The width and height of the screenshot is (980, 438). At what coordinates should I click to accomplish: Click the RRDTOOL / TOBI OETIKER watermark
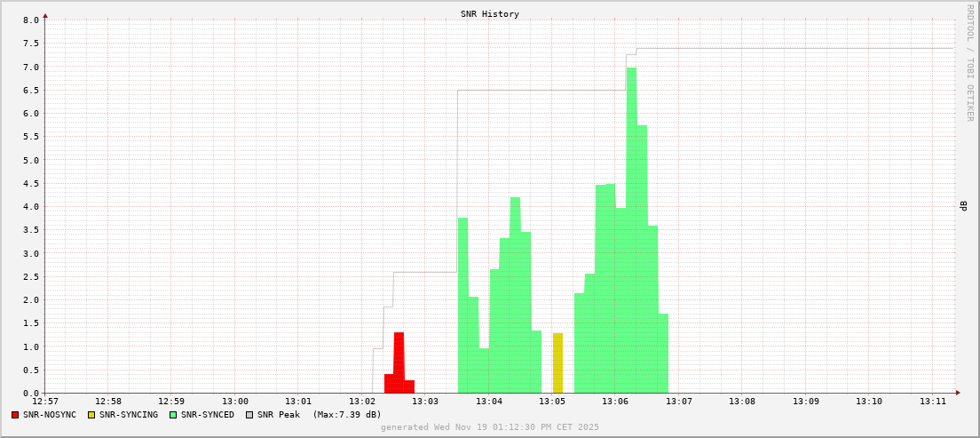pos(969,62)
